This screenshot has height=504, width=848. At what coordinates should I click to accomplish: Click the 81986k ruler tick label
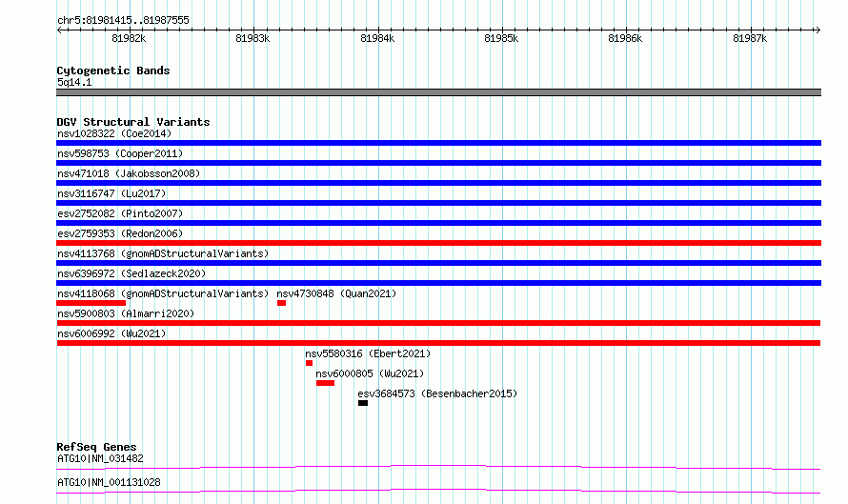click(625, 38)
